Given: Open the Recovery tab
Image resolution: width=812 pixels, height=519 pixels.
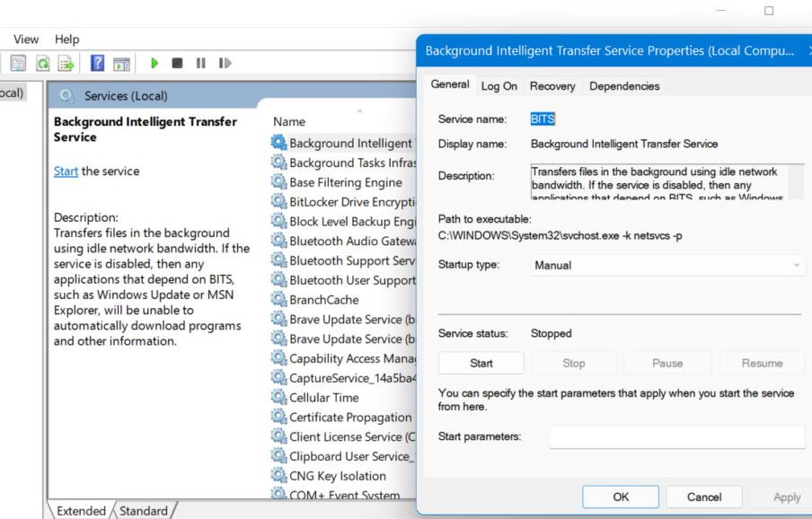Looking at the screenshot, I should click(552, 86).
